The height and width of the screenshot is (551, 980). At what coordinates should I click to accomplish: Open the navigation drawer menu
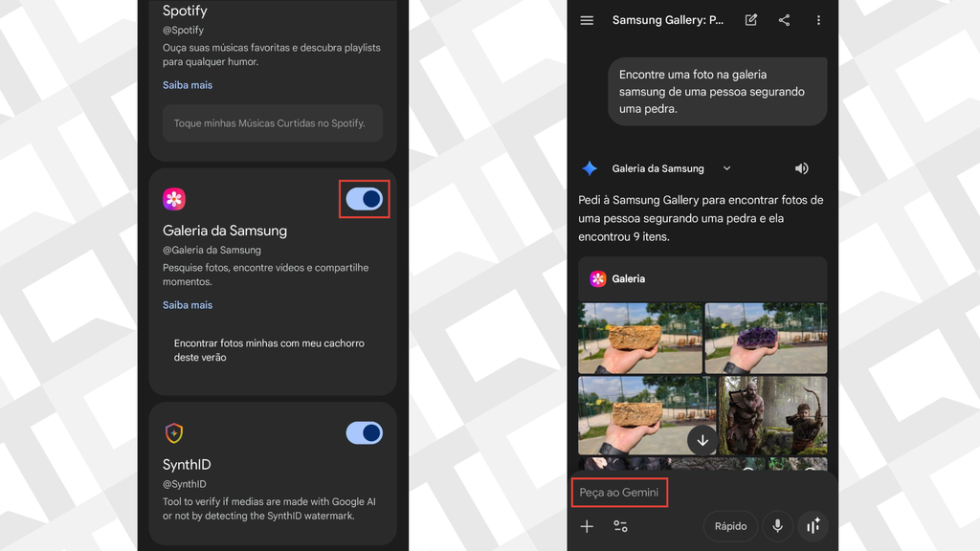click(x=587, y=20)
